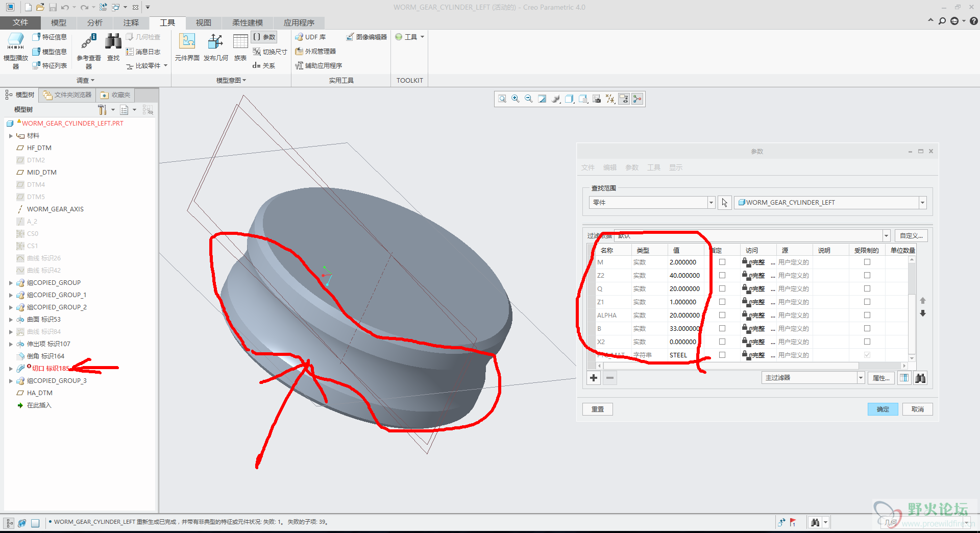
Task: Open the 发布几何 publish geometry tool
Action: click(215, 47)
